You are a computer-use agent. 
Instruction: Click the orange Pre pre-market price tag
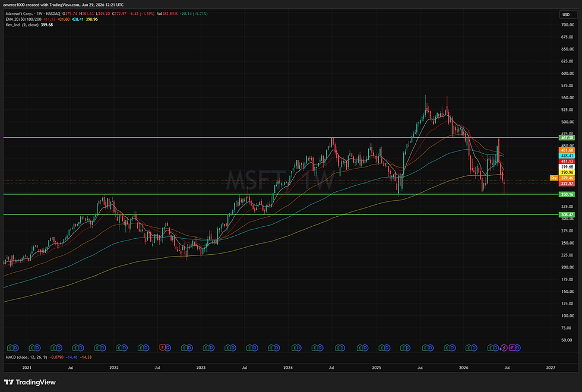(553, 178)
